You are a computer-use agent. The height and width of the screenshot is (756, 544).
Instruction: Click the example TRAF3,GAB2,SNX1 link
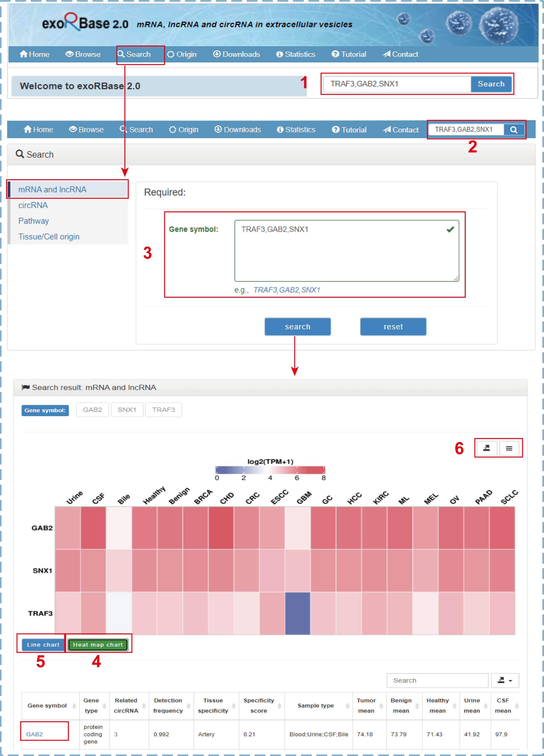(x=287, y=290)
